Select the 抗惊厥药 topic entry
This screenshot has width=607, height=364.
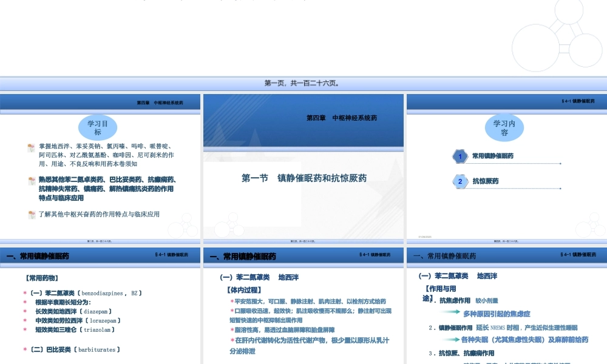tap(485, 181)
